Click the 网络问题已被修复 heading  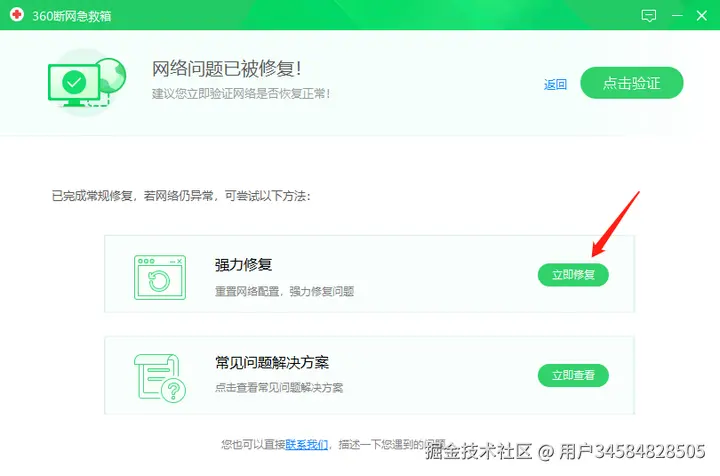(227, 69)
